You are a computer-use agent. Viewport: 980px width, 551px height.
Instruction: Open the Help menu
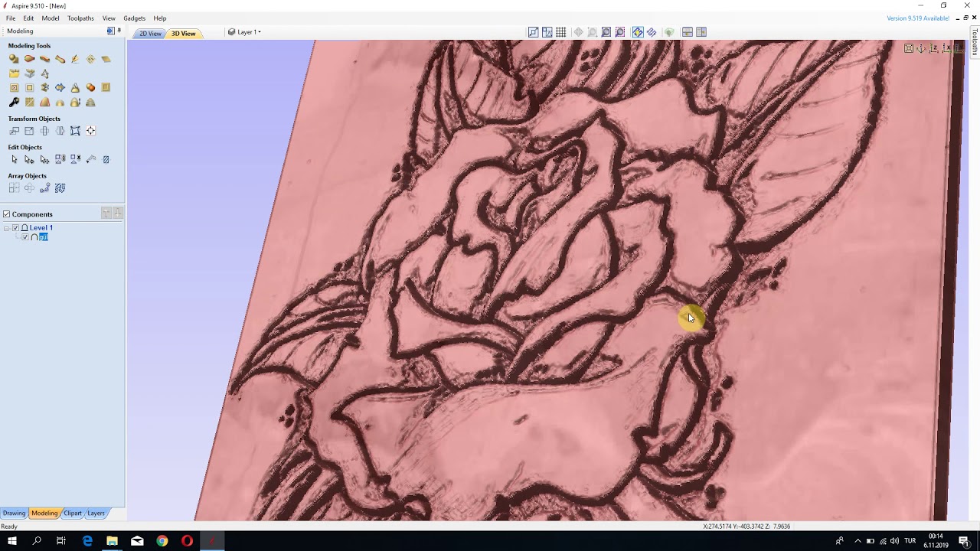tap(160, 18)
